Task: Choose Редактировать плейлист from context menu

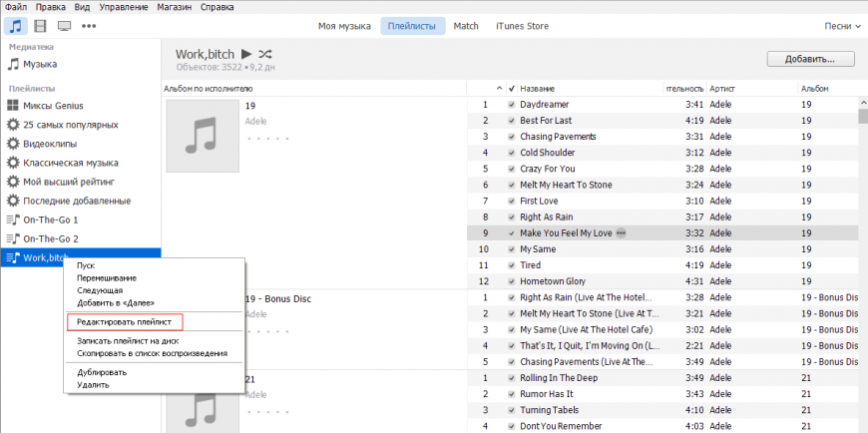Action: point(125,321)
